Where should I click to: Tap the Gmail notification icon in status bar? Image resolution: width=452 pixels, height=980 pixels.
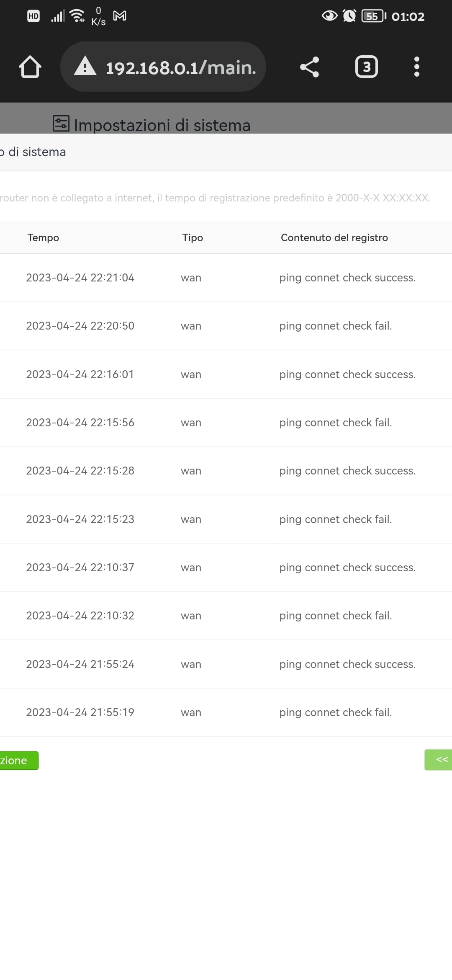click(120, 16)
